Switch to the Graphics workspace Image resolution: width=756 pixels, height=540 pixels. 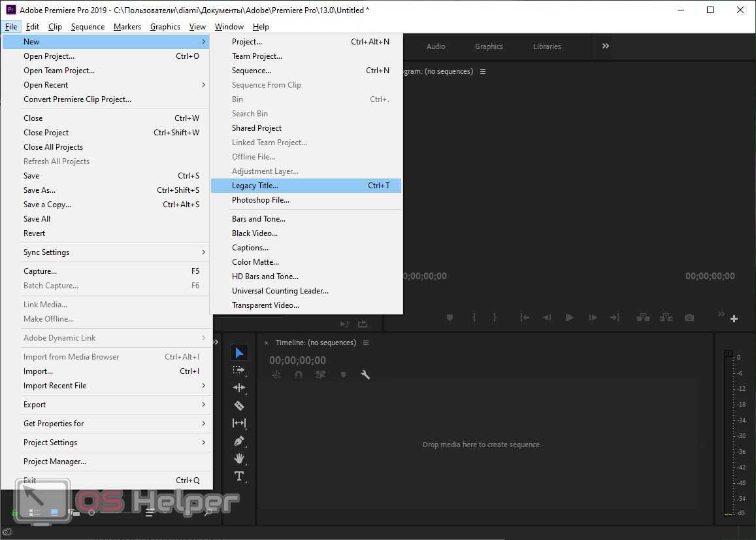[489, 46]
